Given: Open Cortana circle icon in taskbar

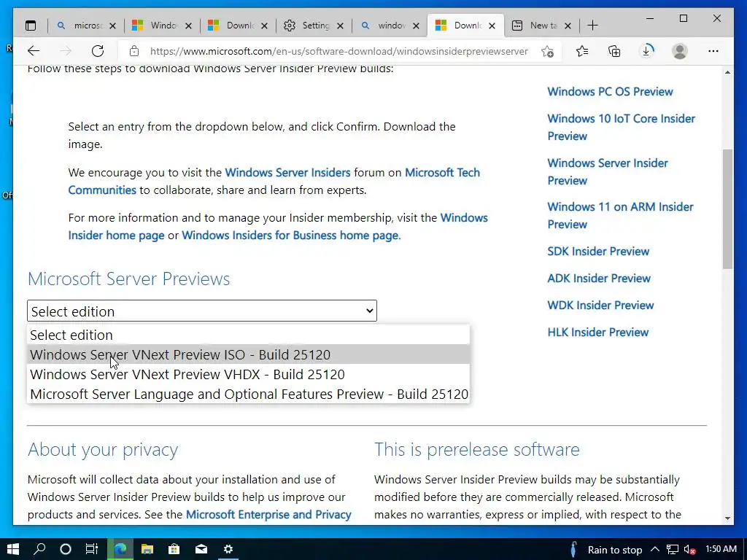Looking at the screenshot, I should click(x=66, y=549).
